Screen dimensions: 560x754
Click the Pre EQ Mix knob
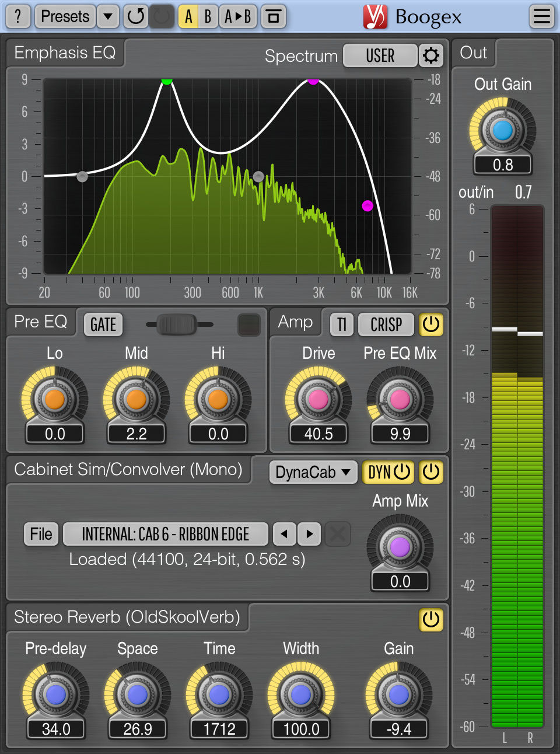(x=400, y=400)
